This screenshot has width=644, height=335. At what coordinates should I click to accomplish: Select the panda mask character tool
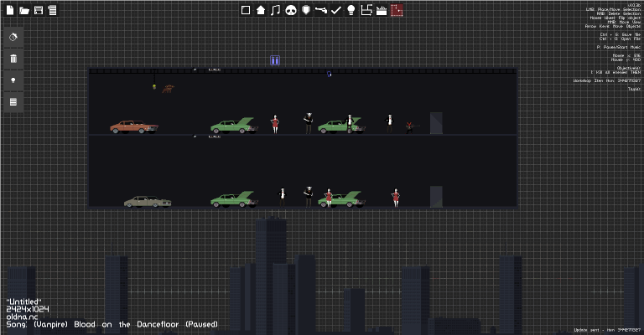coord(291,10)
